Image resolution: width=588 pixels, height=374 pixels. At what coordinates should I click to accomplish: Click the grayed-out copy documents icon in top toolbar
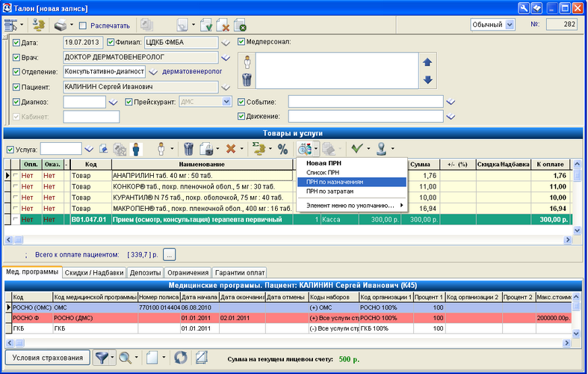[146, 25]
